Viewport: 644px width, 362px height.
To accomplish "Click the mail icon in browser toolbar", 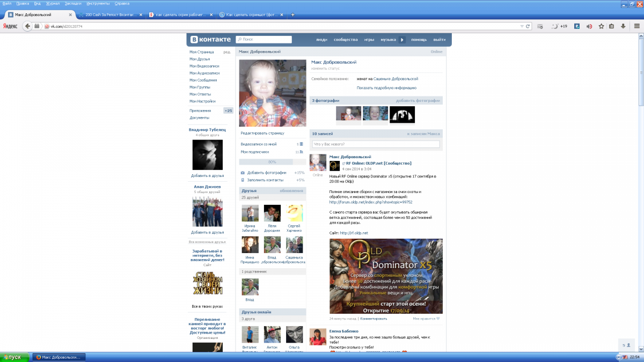I will point(540,26).
